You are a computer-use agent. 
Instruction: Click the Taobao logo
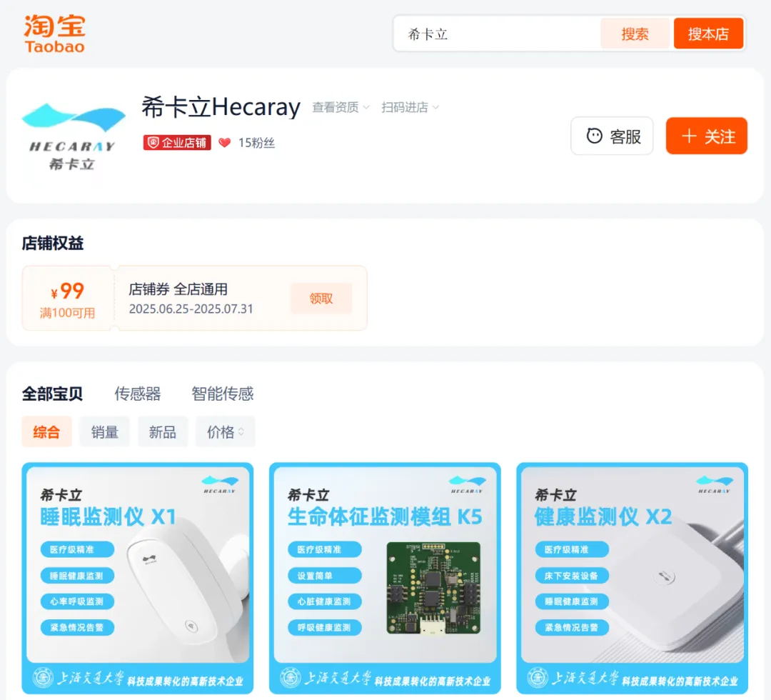tap(54, 33)
